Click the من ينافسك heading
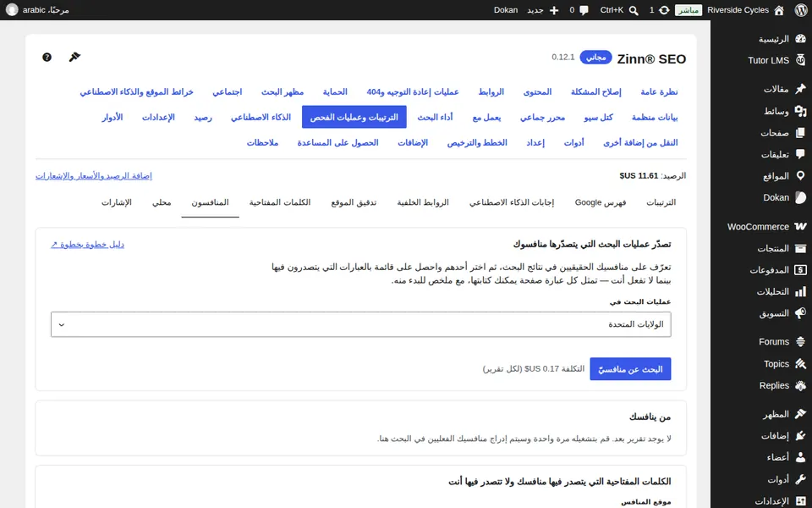The width and height of the screenshot is (812, 508). [x=650, y=417]
